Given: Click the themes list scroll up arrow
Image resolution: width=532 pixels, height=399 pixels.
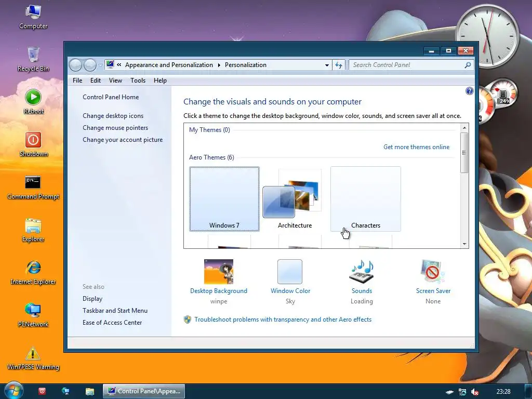Looking at the screenshot, I should [464, 128].
